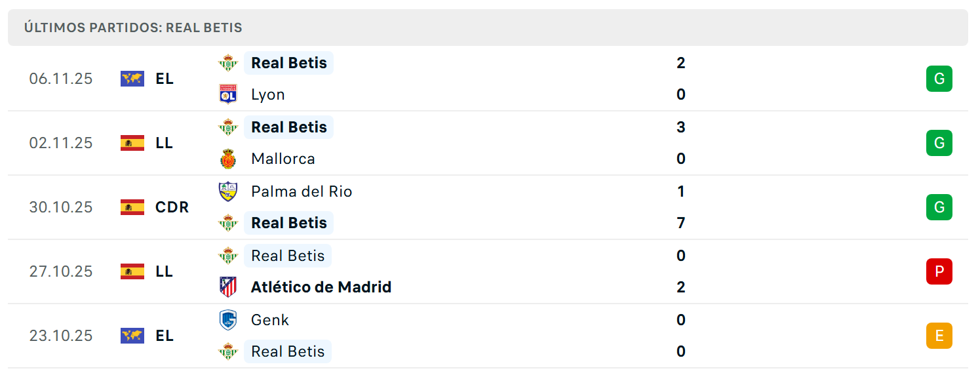
Task: Click the Palma del Rio crest icon
Action: click(x=227, y=191)
